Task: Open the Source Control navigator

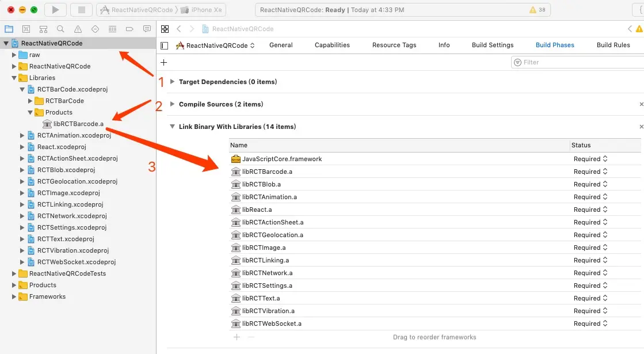Action: point(26,29)
